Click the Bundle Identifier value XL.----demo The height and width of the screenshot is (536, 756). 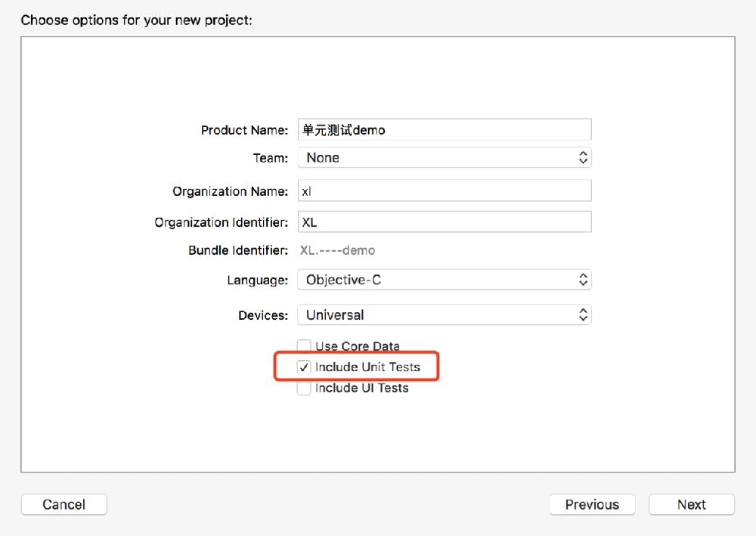338,250
